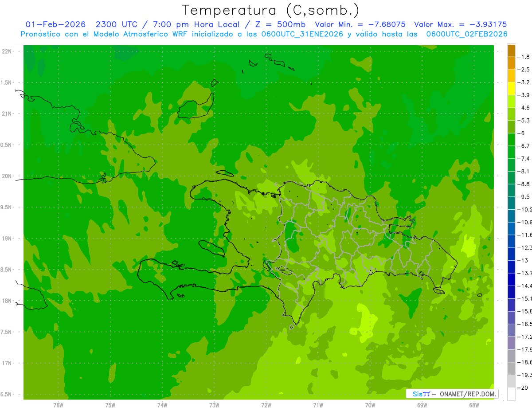Image resolution: width=532 pixels, height=411 pixels.
Task: Click the 17N latitude axis label
Action: [6, 363]
